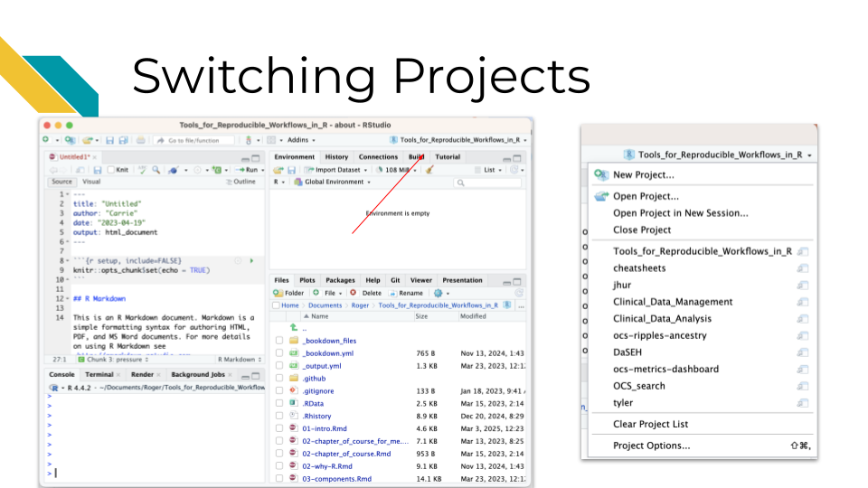Image resolution: width=868 pixels, height=488 pixels.
Task: Click the refresh icon in Environment pane
Action: click(x=514, y=170)
